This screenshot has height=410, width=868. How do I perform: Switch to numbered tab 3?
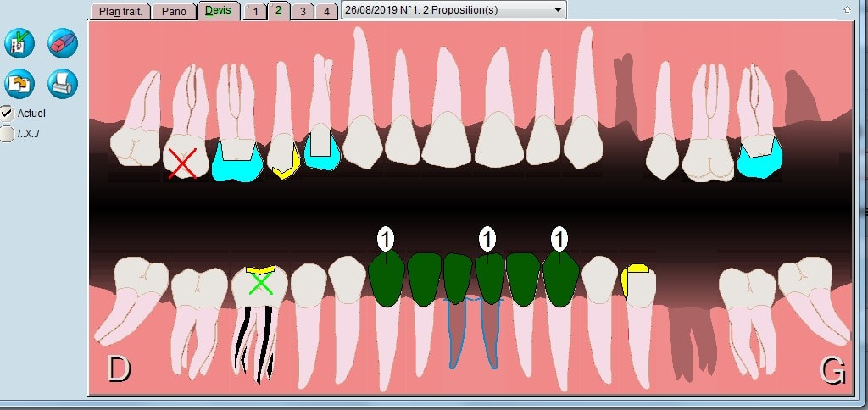pos(303,12)
